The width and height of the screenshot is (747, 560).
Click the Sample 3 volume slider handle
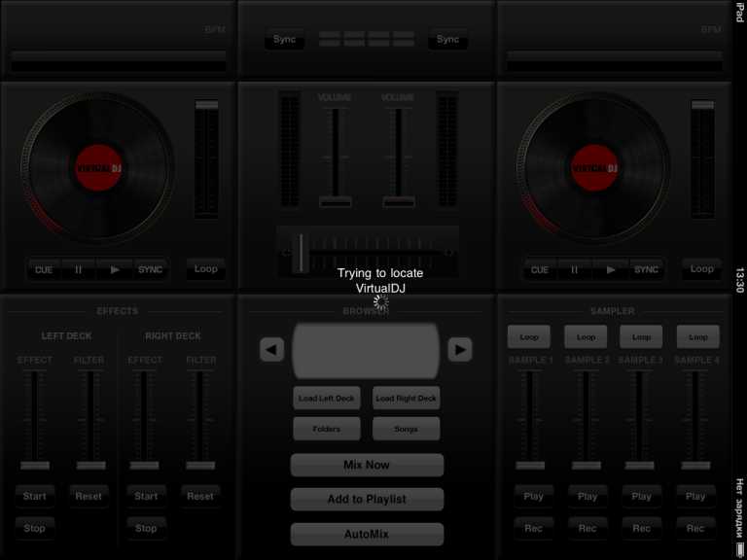tap(639, 466)
